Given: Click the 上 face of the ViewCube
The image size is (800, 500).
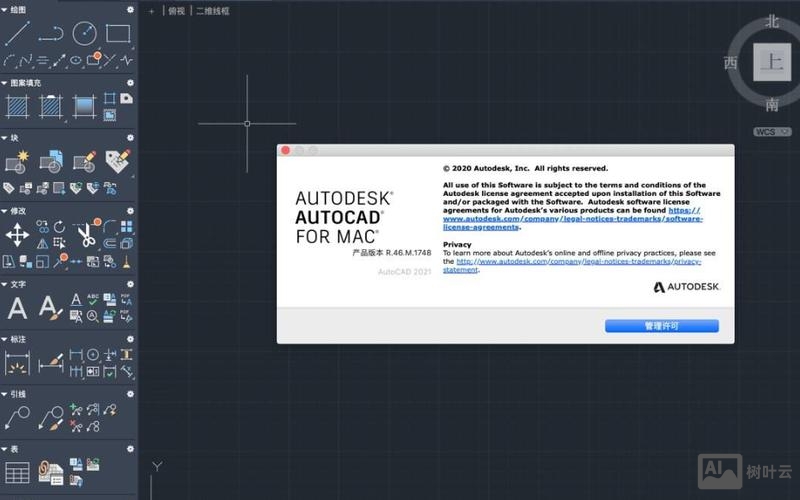Looking at the screenshot, I should coord(771,61).
